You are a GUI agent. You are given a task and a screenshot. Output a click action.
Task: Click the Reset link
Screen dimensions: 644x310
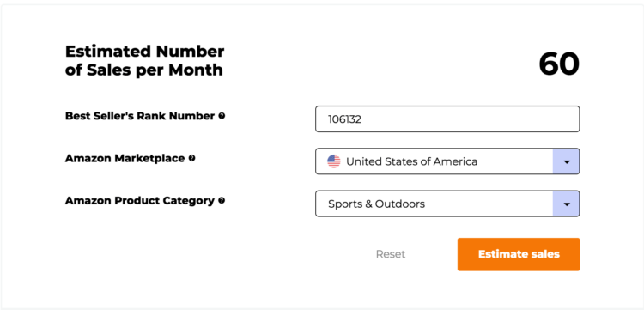click(391, 254)
